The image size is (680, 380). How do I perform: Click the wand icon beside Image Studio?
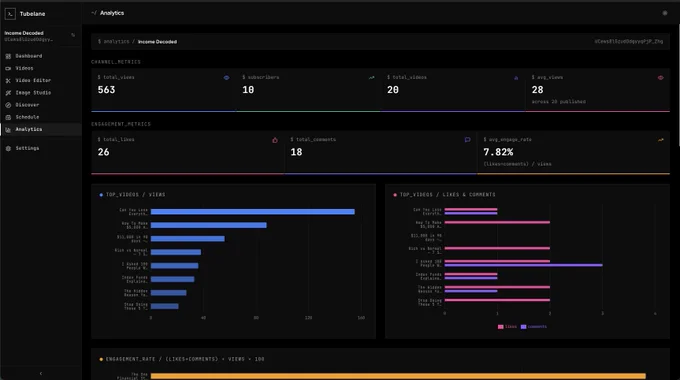[8, 93]
